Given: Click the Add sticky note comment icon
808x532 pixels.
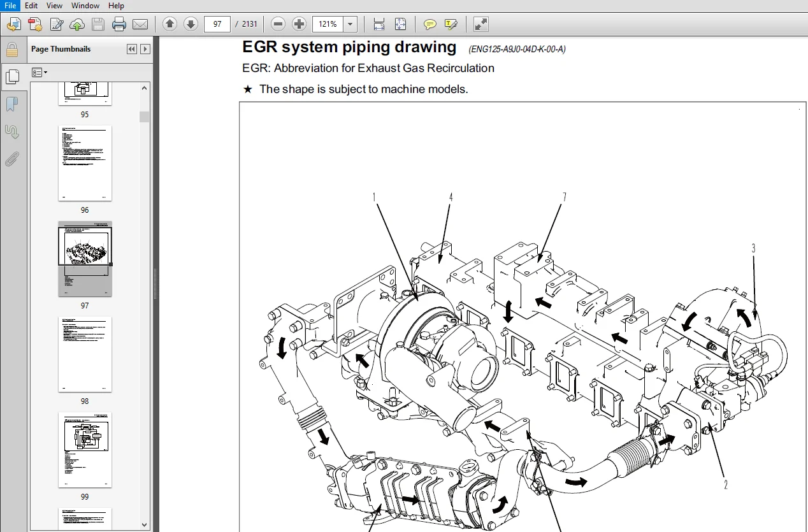Looking at the screenshot, I should point(430,24).
